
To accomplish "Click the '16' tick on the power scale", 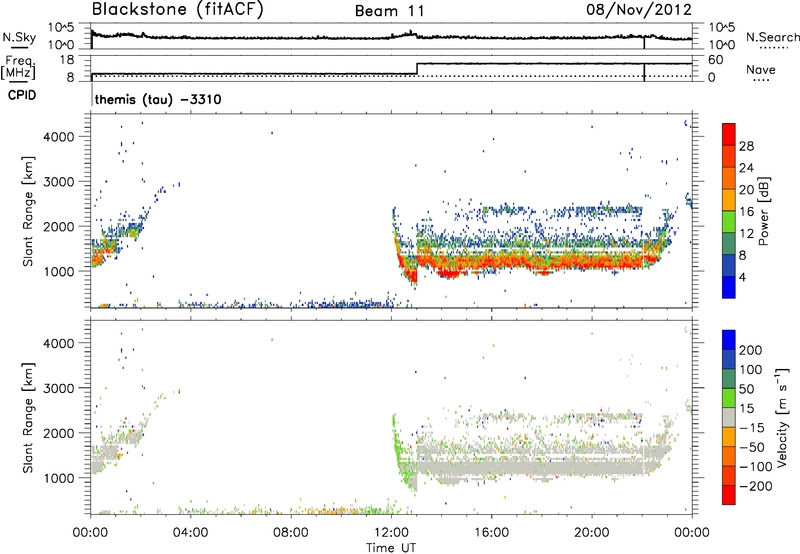I will pyautogui.click(x=746, y=212).
